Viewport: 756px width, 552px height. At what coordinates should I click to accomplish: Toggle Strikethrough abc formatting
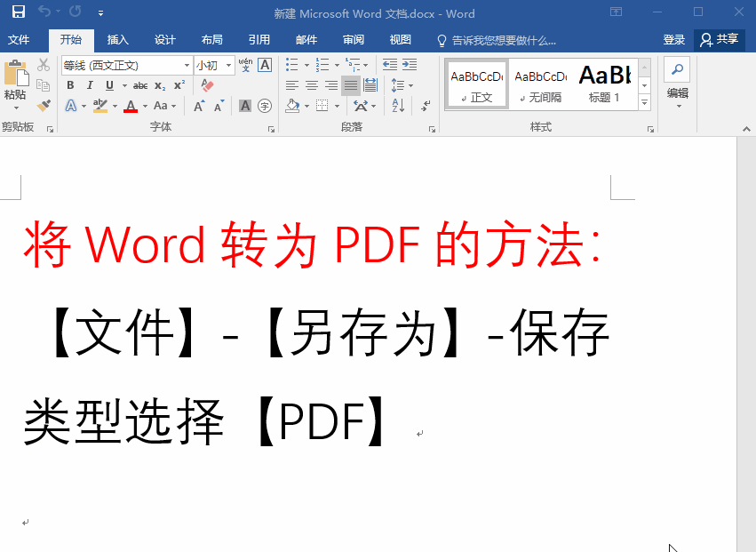[x=140, y=86]
